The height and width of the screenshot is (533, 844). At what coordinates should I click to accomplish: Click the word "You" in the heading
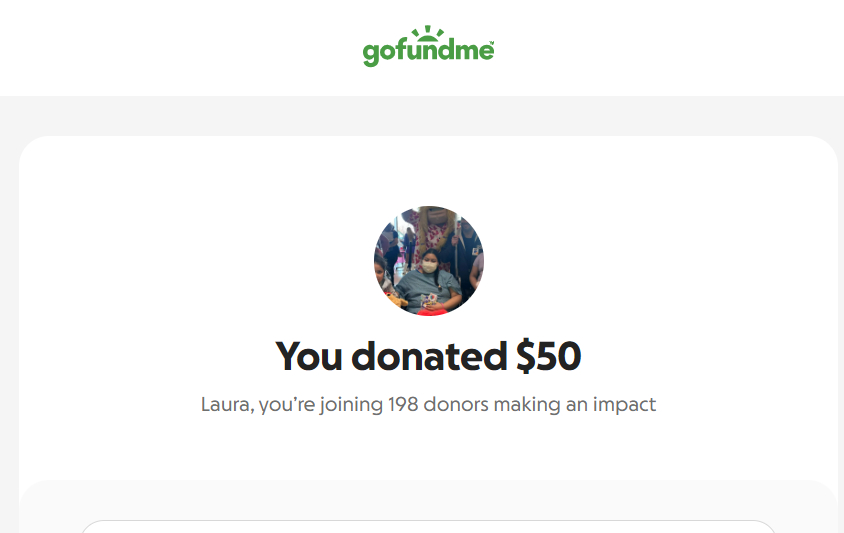[308, 356]
